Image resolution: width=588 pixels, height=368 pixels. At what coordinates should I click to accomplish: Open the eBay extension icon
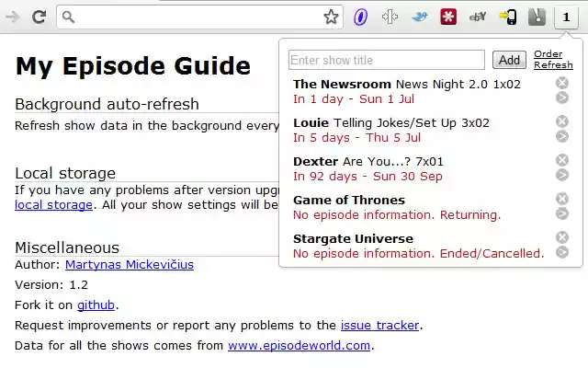478,17
